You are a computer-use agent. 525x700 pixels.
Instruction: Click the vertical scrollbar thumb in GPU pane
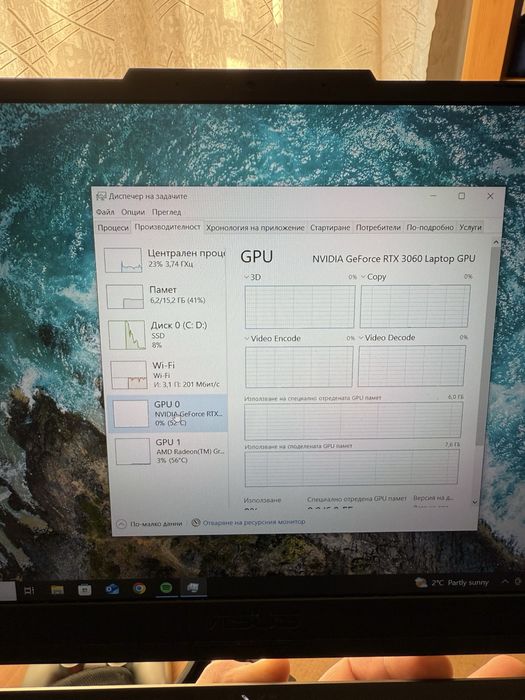(487, 346)
